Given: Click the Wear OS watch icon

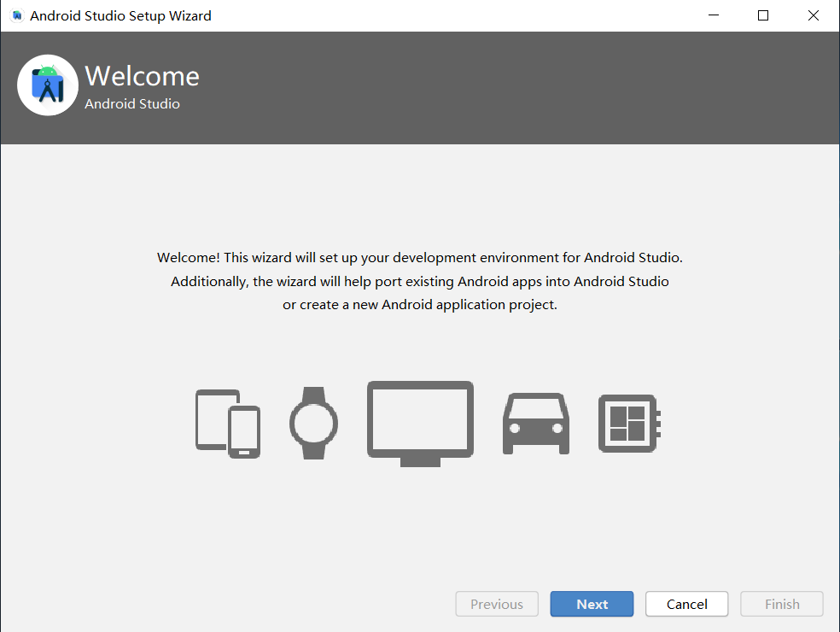Looking at the screenshot, I should tap(313, 423).
